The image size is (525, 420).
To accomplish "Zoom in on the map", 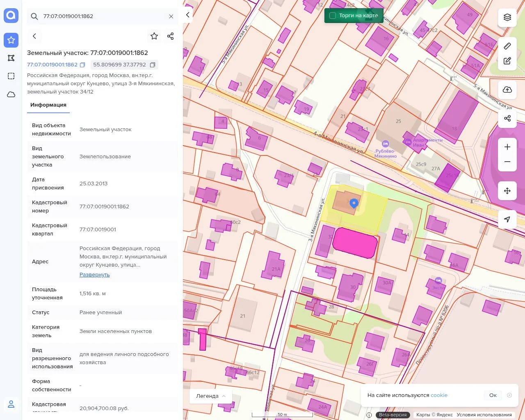I will click(x=507, y=147).
